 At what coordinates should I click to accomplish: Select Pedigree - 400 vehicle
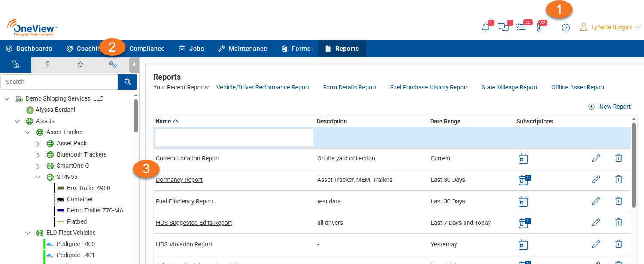pos(76,244)
